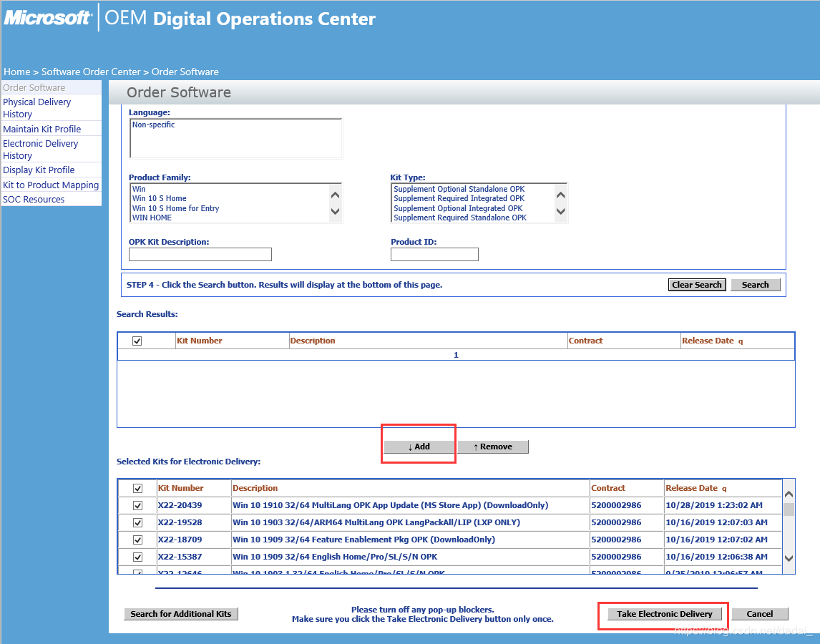Screen dimensions: 820x644
Task: Sort Search Results by Contract
Action: point(586,341)
